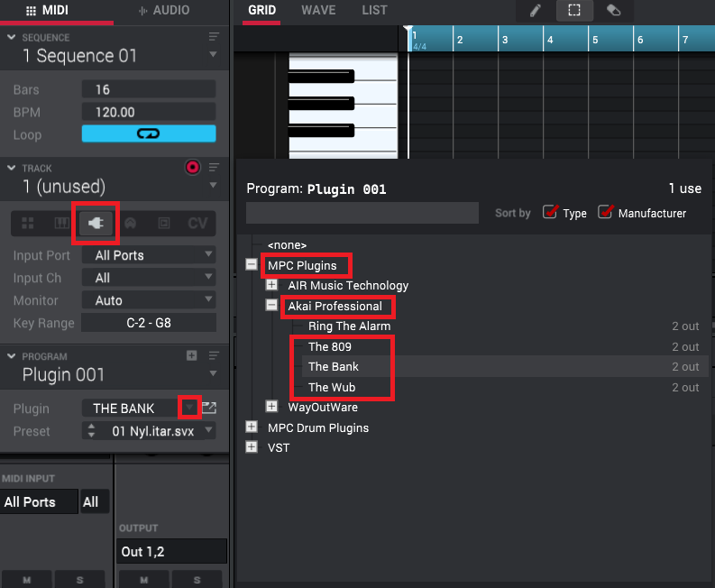Open the Plugin 001 program dropdown
715x588 pixels.
[x=213, y=373]
